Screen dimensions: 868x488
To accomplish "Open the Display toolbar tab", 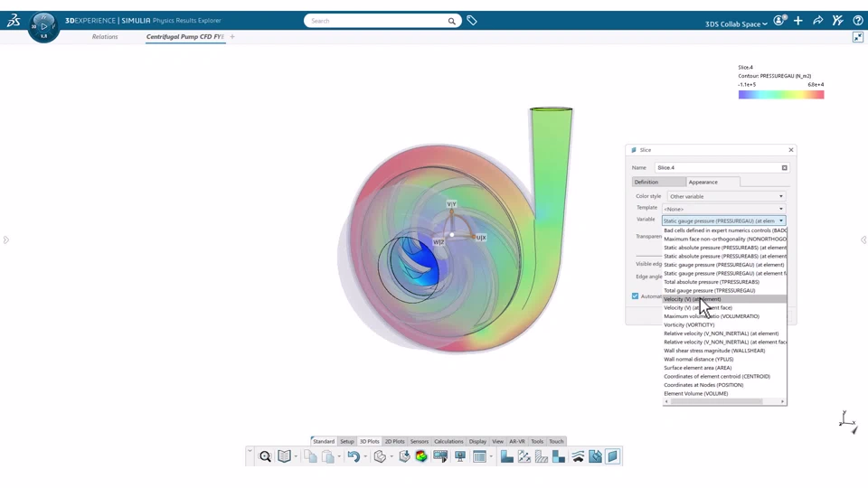I will click(x=477, y=442).
